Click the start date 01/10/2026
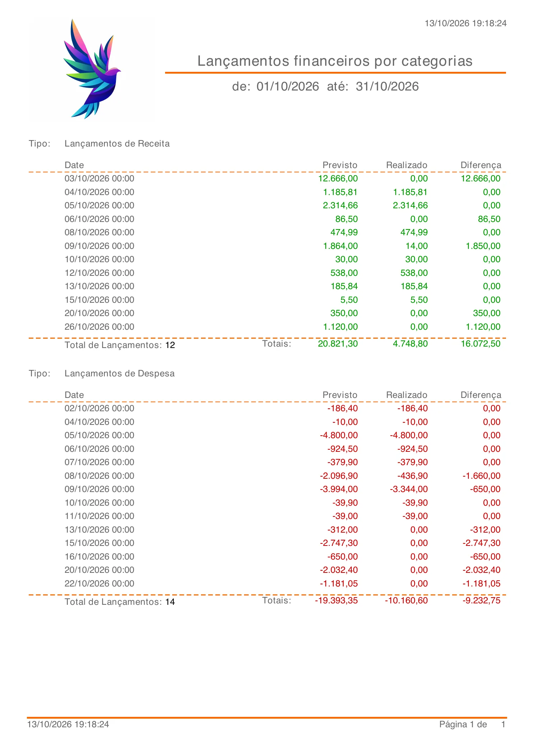534x756 pixels. coord(287,87)
